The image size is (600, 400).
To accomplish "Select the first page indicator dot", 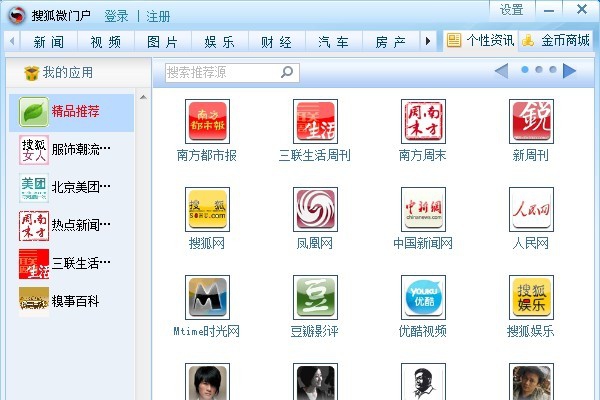I will [525, 70].
